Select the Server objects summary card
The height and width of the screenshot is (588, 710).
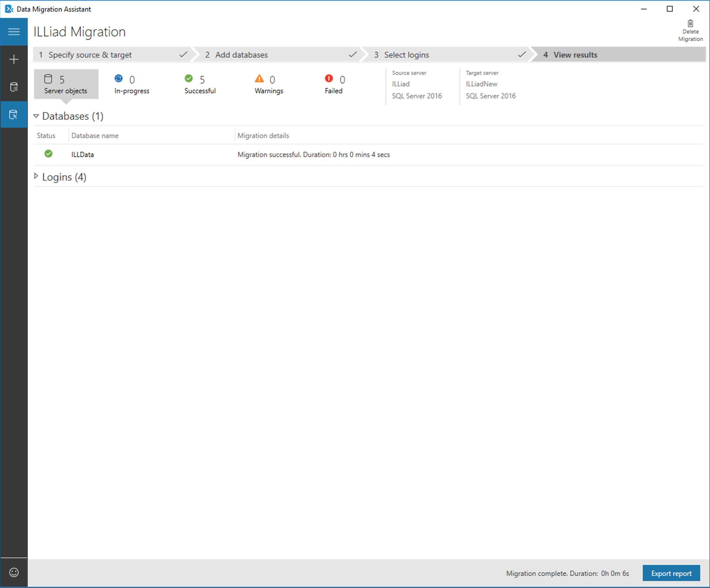(66, 84)
